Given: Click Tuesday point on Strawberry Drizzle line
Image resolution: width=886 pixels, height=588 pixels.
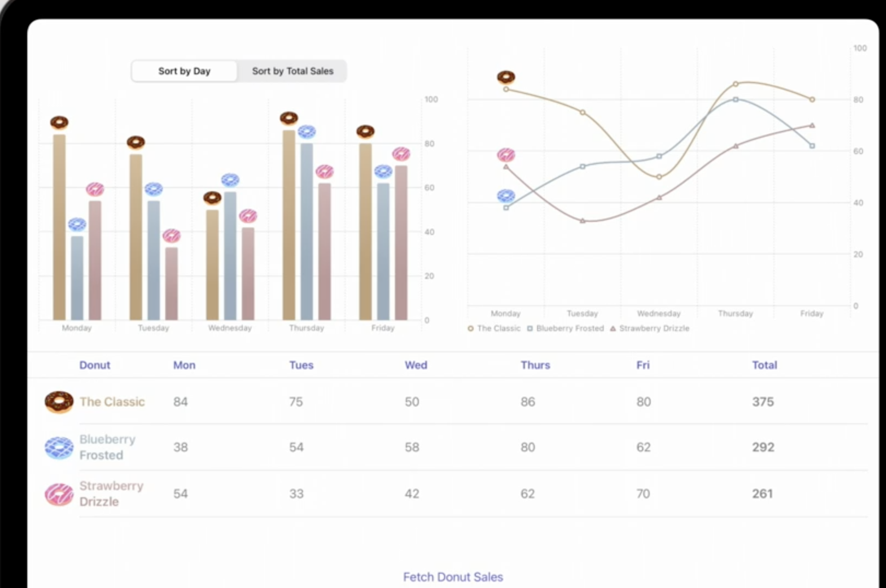Looking at the screenshot, I should (x=582, y=221).
